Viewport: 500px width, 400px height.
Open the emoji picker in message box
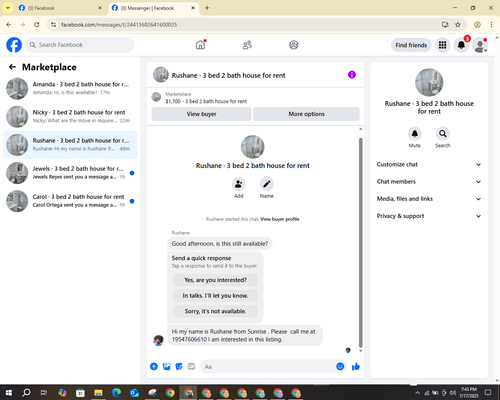(x=340, y=367)
